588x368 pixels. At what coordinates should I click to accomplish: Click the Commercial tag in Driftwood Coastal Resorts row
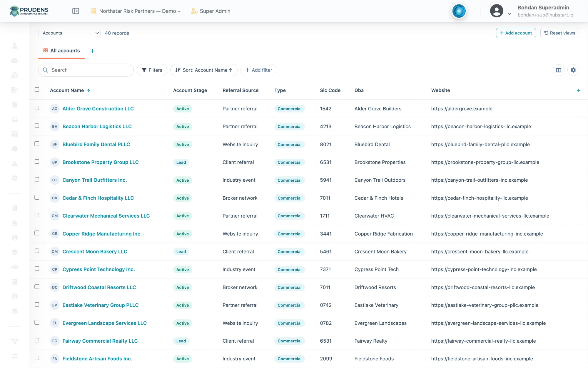pos(290,287)
